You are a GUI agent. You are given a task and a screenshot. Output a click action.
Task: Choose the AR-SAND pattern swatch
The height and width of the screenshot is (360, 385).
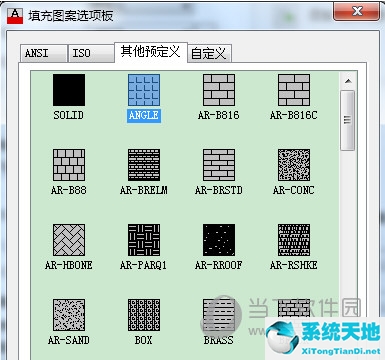pyautogui.click(x=69, y=315)
